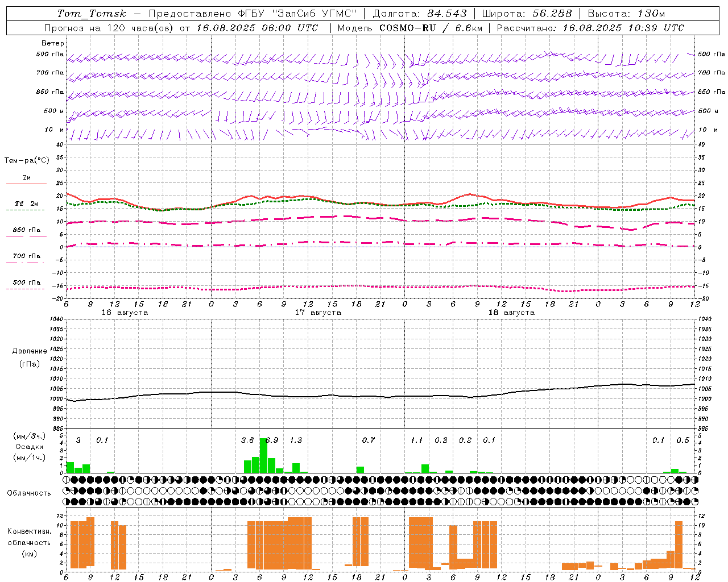This screenshot has width=728, height=582.
Task: Click the 1.3 precipitation total
Action: click(296, 440)
